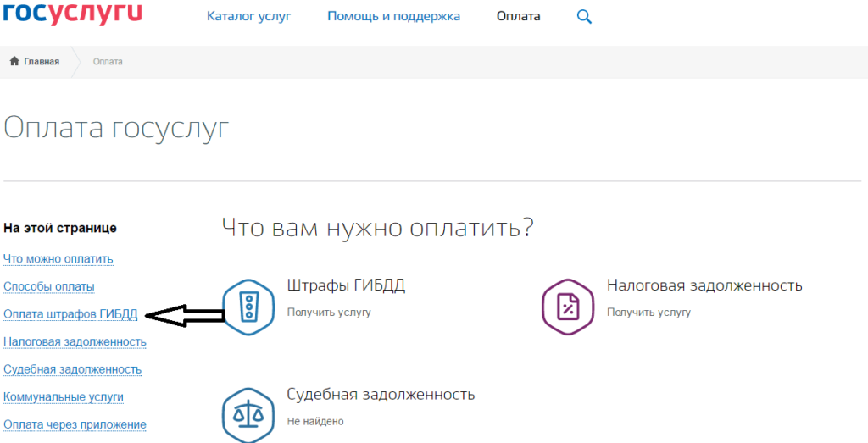Click Получить услугу under Налоговая задолженность
The height and width of the screenshot is (443, 868).
pyautogui.click(x=648, y=313)
